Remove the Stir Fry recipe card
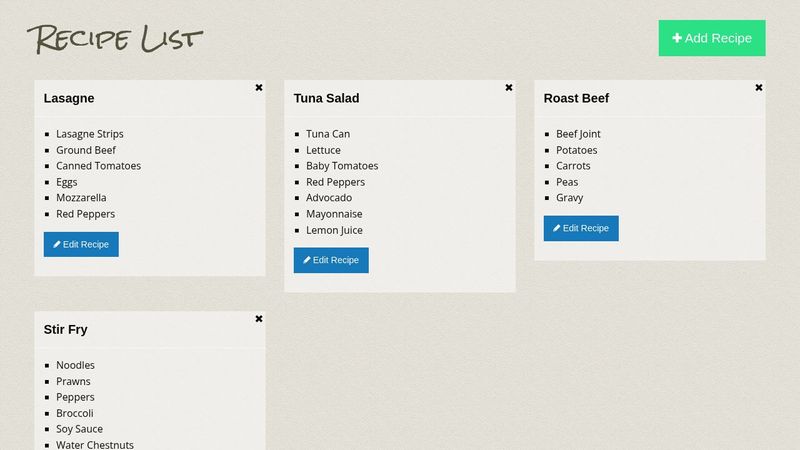This screenshot has height=450, width=800. [259, 319]
